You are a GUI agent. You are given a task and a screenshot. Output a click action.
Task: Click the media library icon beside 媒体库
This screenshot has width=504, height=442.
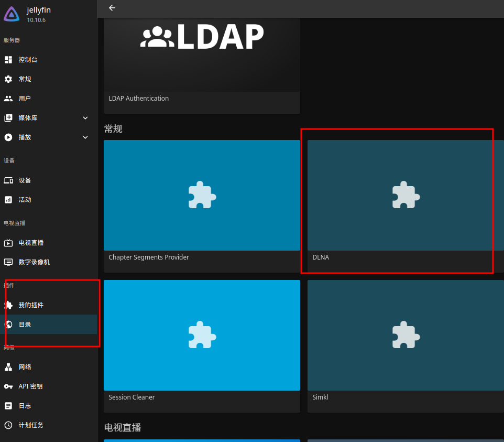tap(8, 118)
